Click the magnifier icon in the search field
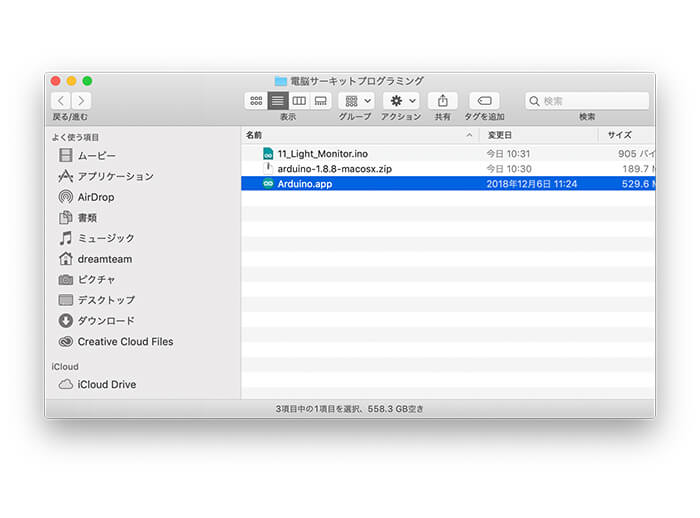The height and width of the screenshot is (518, 700). [x=534, y=101]
